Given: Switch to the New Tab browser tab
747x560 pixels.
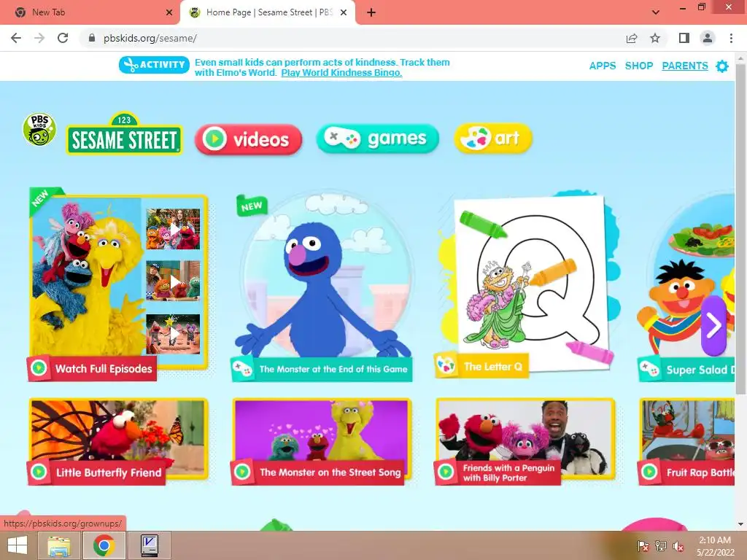Looking at the screenshot, I should pyautogui.click(x=90, y=12).
